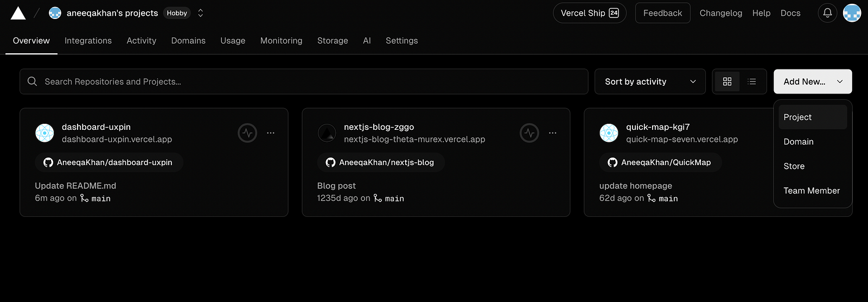
Task: Click the Update README.md commit message
Action: (75, 186)
